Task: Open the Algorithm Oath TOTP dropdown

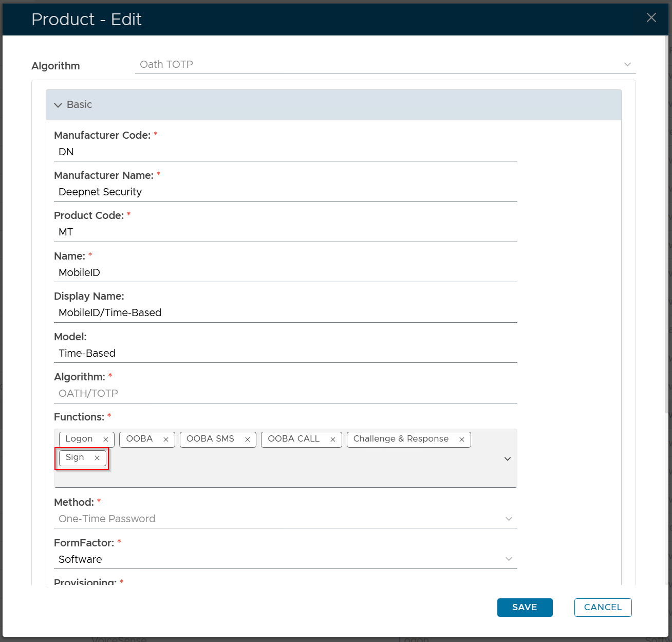Action: click(x=385, y=65)
